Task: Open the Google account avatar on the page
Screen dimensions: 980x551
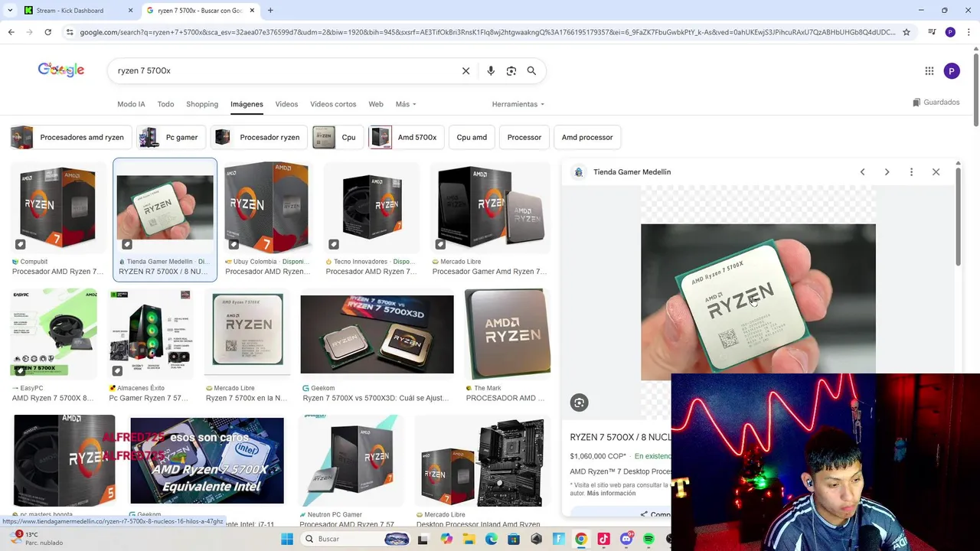Action: click(x=952, y=71)
